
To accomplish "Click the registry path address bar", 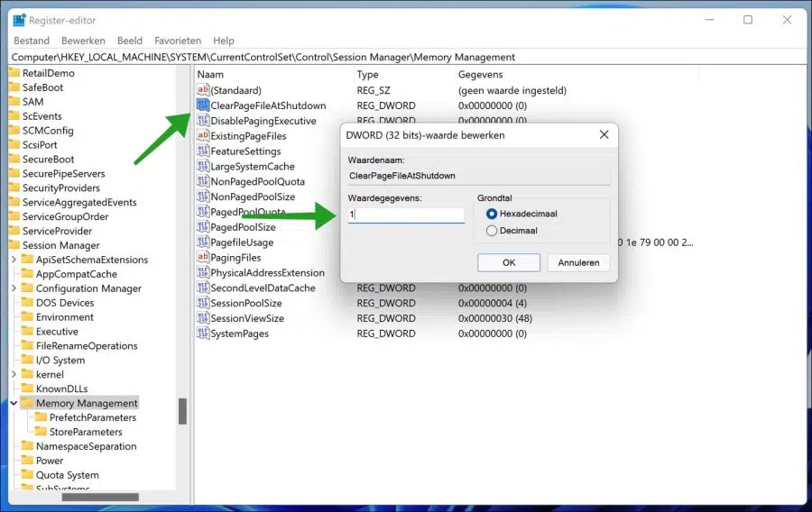I will (x=406, y=57).
